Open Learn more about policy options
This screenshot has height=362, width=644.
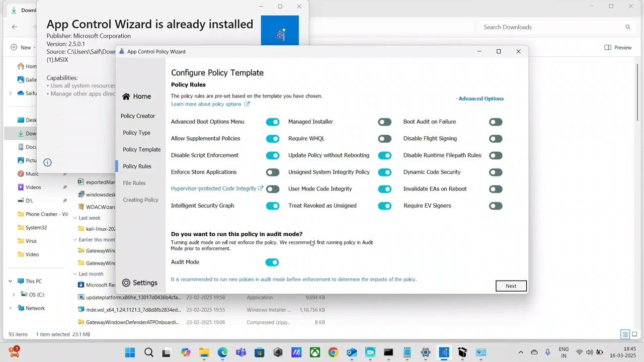pos(206,104)
